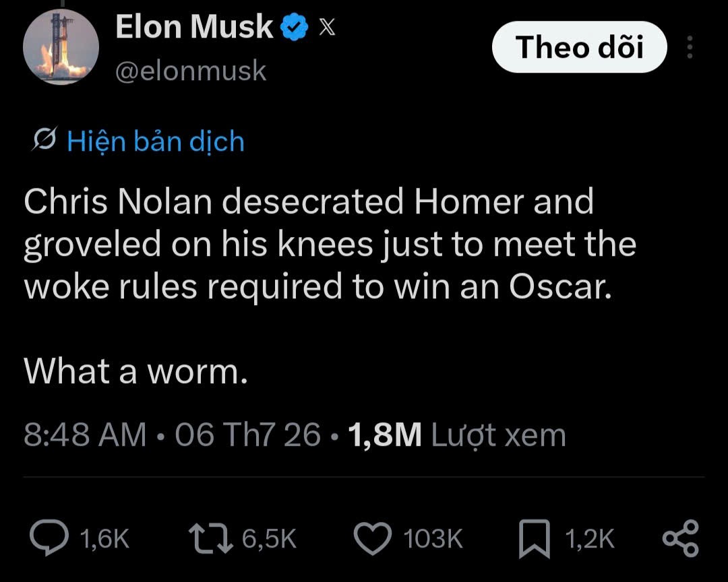The width and height of the screenshot is (728, 582).
Task: Open Elon Musk's rocket profile picture
Action: coord(61,47)
